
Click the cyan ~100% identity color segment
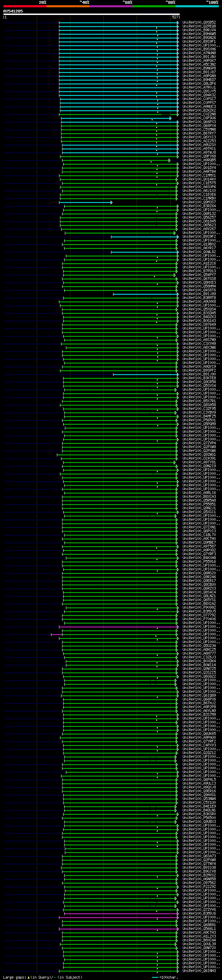pyautogui.click(x=197, y=6)
